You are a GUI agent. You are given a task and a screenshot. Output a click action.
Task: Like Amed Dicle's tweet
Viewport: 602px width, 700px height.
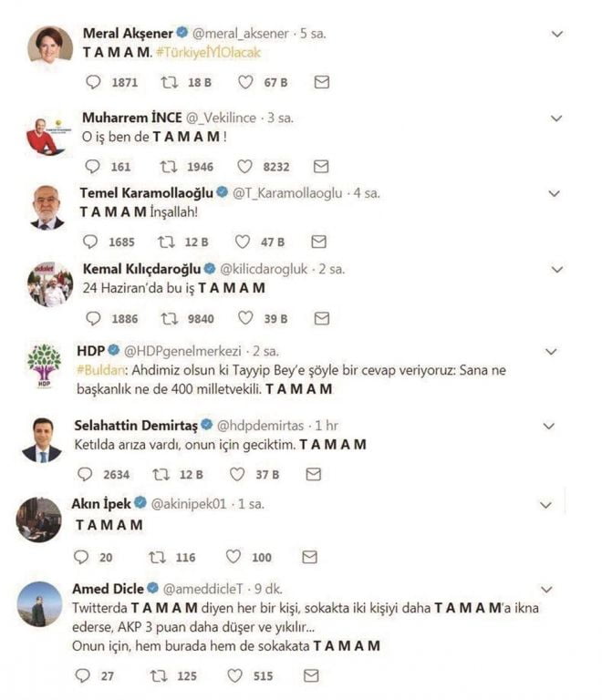coord(235,675)
